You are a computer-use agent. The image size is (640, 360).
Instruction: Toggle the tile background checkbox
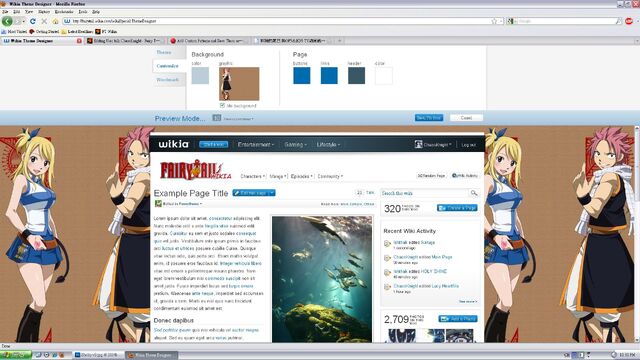[x=222, y=105]
